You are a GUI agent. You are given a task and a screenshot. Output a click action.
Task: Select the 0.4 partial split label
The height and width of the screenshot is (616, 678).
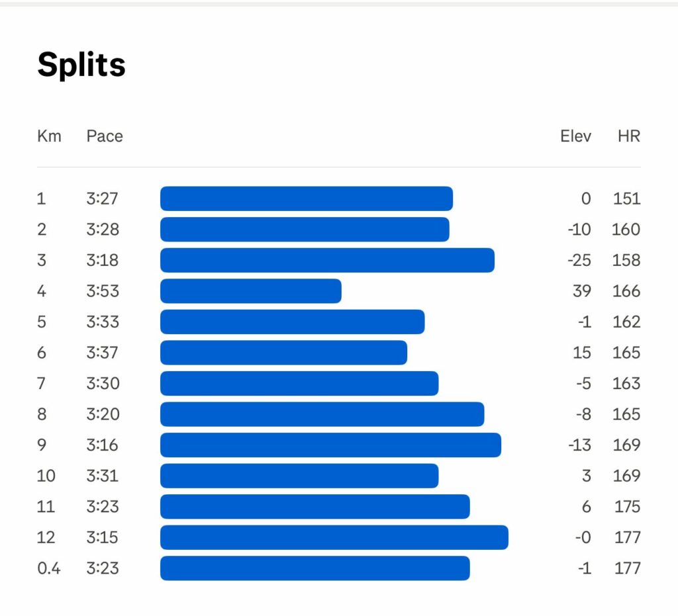(48, 568)
